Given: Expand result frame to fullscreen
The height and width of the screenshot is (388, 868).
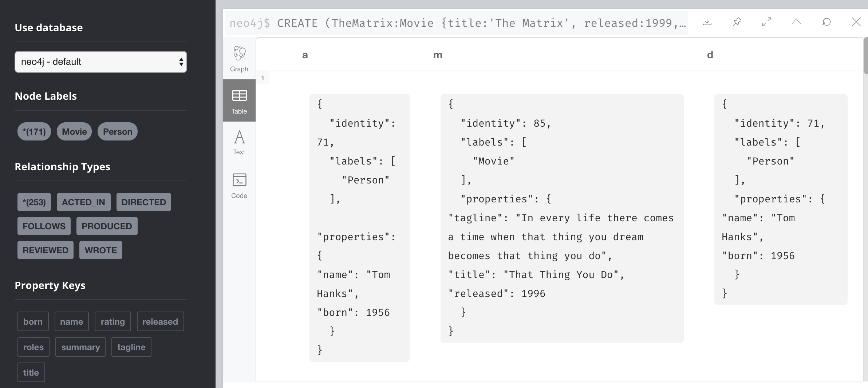Looking at the screenshot, I should (x=767, y=22).
